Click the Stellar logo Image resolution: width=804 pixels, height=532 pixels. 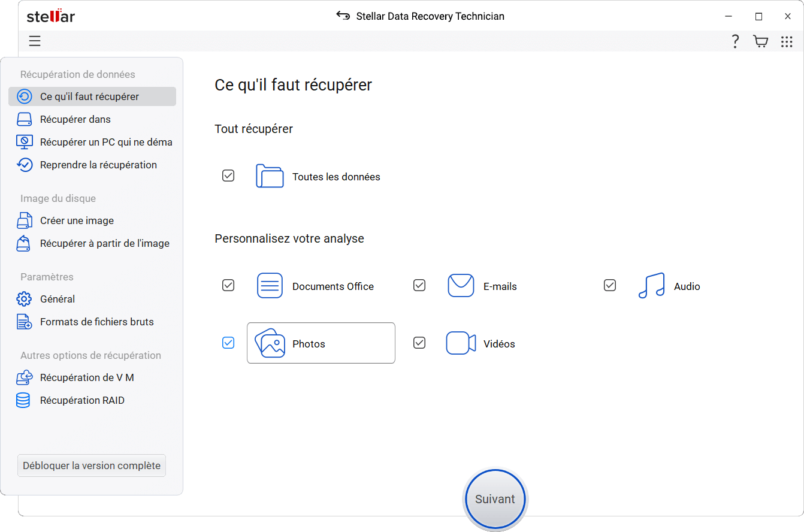pyautogui.click(x=51, y=16)
